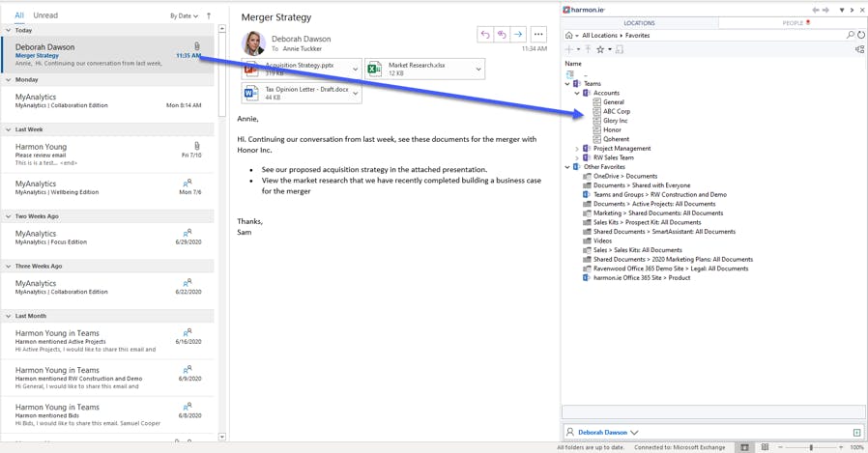Collapse the Accounts tree node
The width and height of the screenshot is (868, 453).
[x=577, y=93]
